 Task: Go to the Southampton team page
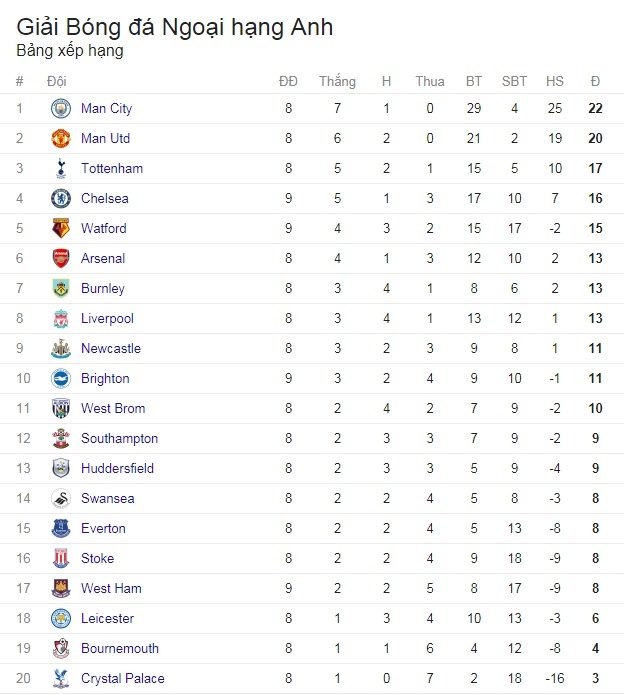tap(119, 438)
